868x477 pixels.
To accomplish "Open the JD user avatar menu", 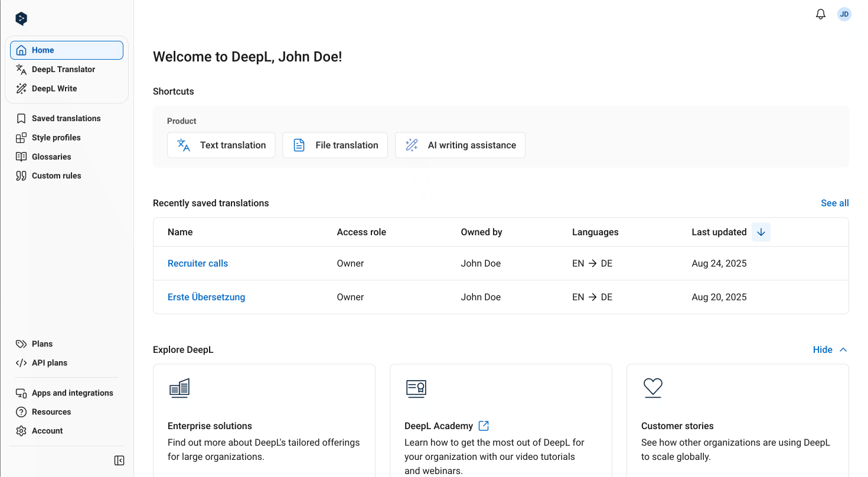I will [x=844, y=14].
